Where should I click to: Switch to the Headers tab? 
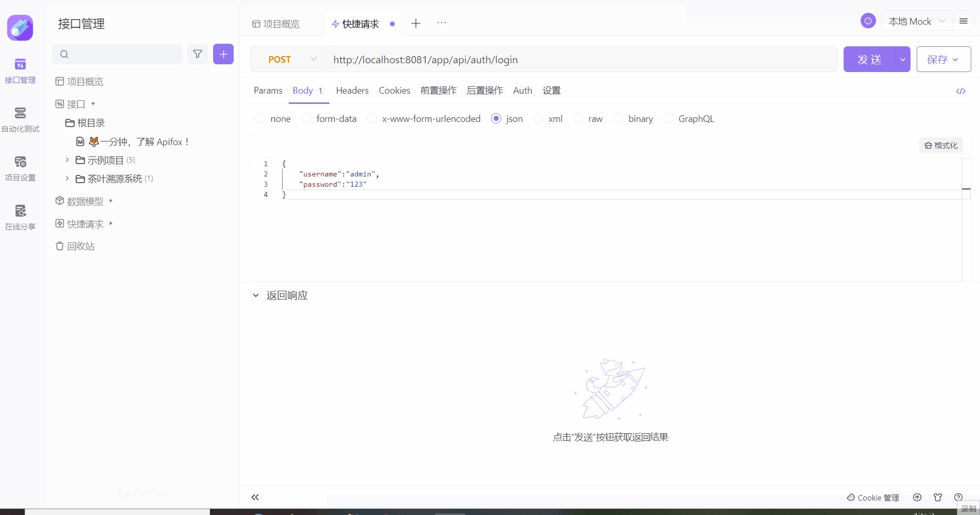tap(352, 91)
